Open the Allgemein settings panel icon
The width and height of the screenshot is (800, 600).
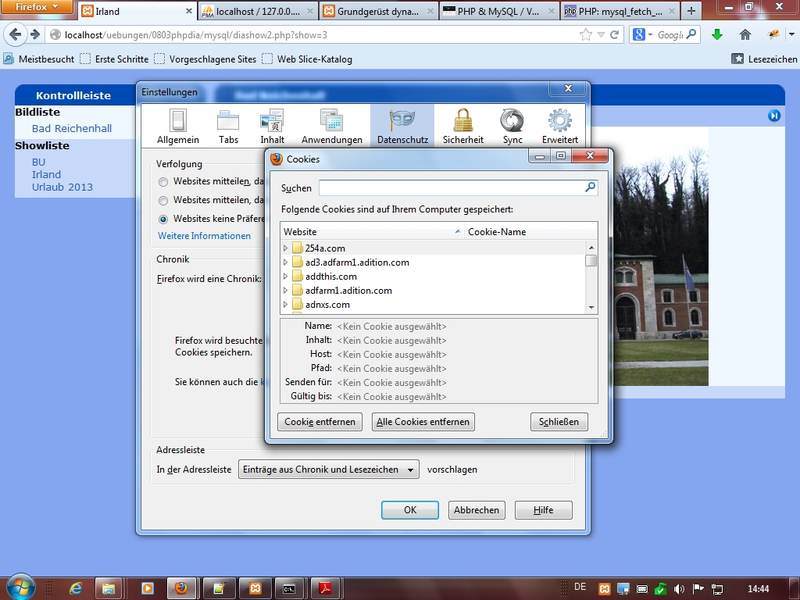pyautogui.click(x=178, y=122)
